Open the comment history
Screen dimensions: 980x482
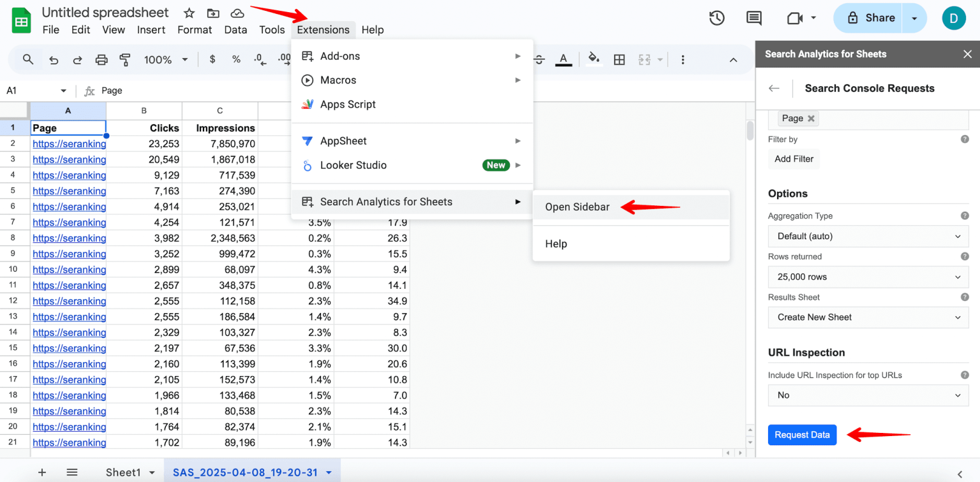(754, 18)
